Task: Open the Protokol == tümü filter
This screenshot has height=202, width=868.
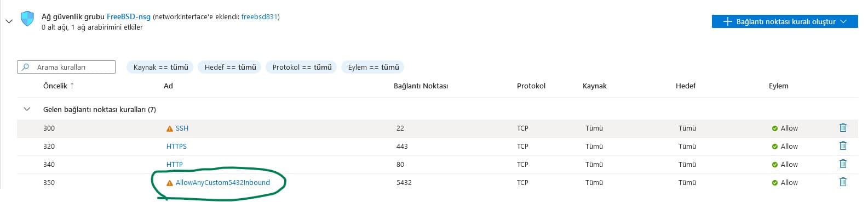Action: click(x=302, y=67)
